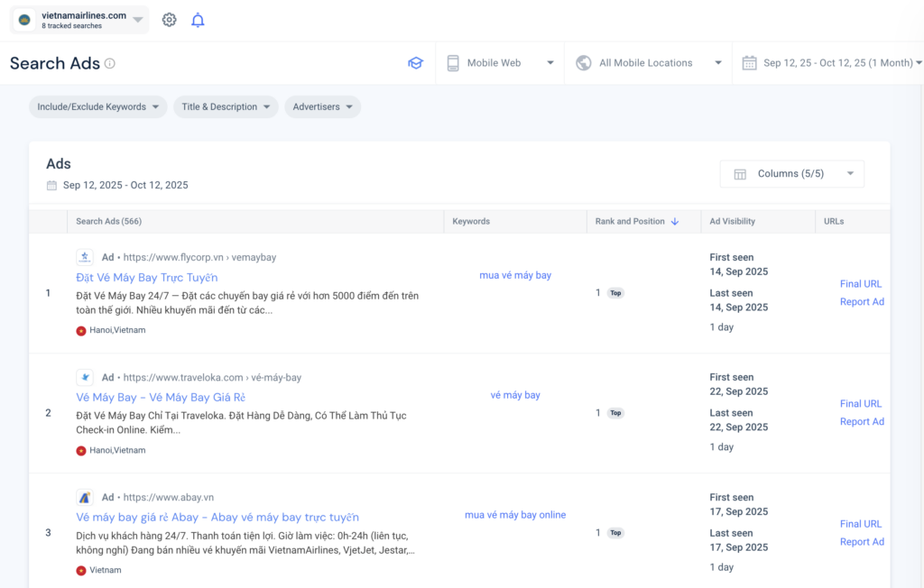Click the flycorp.com advertiser favicon
Screen dimensions: 924x588
tap(85, 257)
